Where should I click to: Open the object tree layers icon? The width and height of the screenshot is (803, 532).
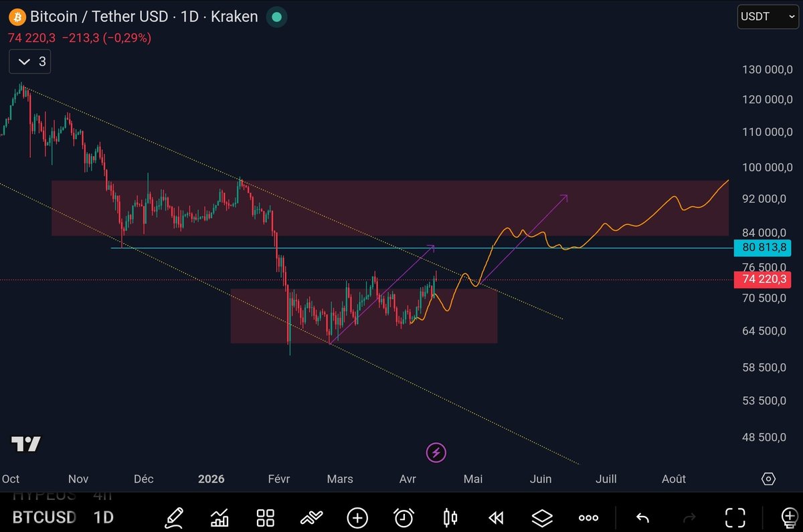542,517
